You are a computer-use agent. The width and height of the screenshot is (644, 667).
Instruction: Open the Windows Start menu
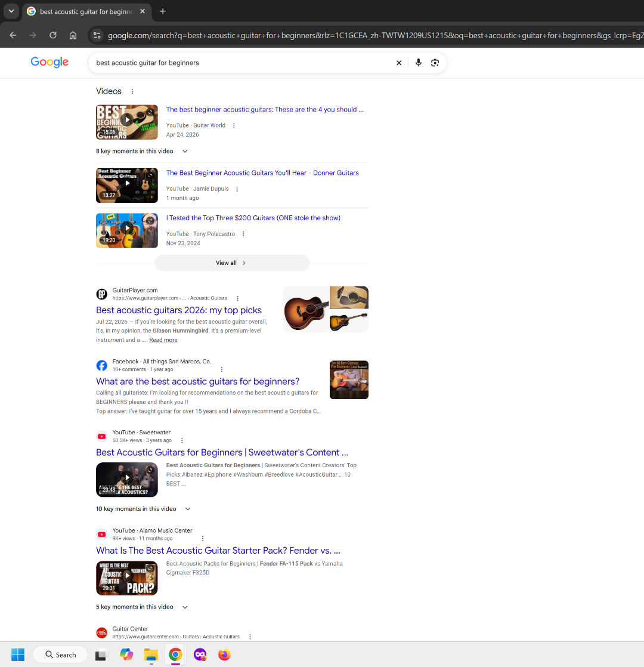click(x=18, y=654)
